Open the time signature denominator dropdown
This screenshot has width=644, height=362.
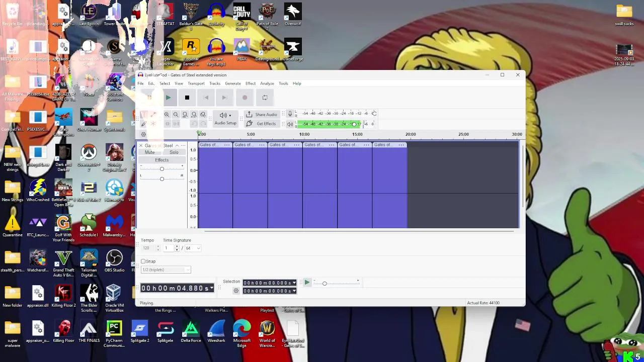tap(193, 248)
